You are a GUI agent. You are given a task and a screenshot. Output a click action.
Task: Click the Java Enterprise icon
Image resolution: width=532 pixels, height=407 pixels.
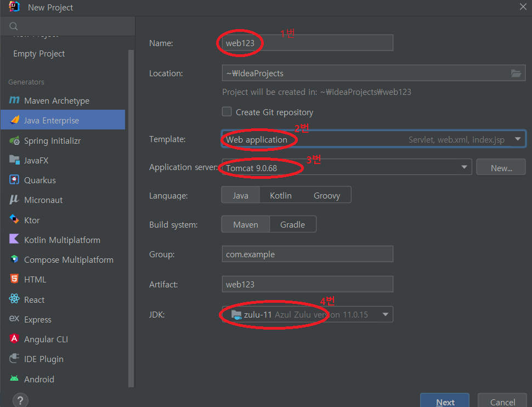(15, 120)
